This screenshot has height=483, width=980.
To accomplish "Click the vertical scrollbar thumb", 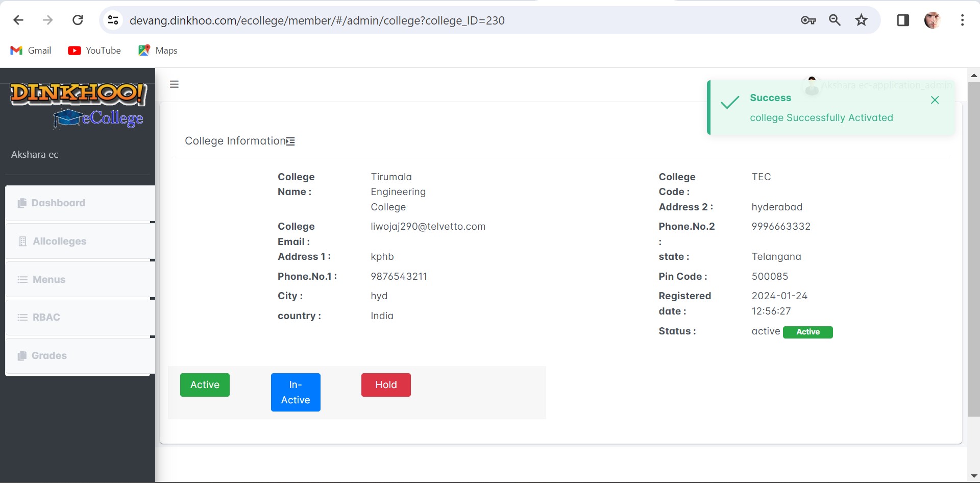I will [x=974, y=249].
